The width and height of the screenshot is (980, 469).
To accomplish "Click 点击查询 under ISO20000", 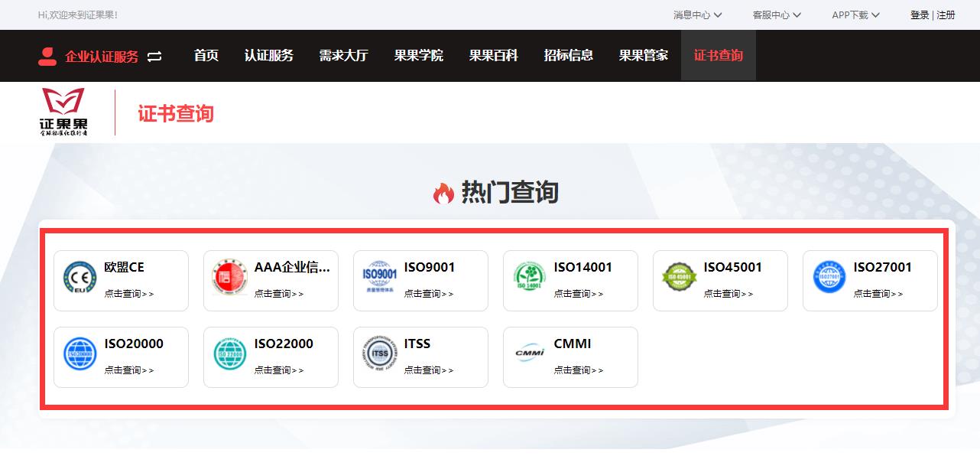I will [x=128, y=370].
